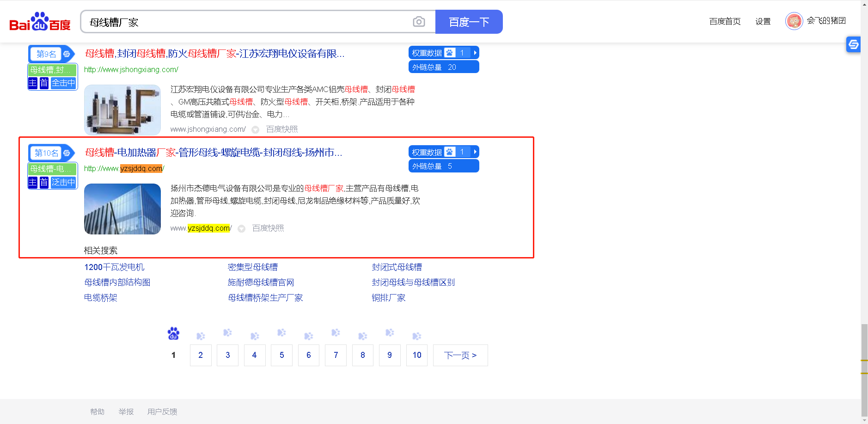Image resolution: width=868 pixels, height=424 pixels.
Task: Click Baidu paw icon in yzsjddq 权重数据
Action: [x=450, y=152]
